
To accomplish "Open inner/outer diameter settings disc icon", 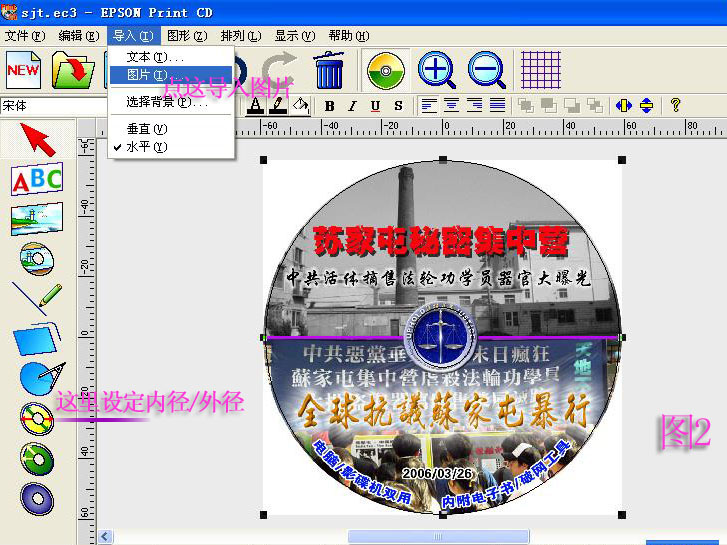I will tap(37, 418).
